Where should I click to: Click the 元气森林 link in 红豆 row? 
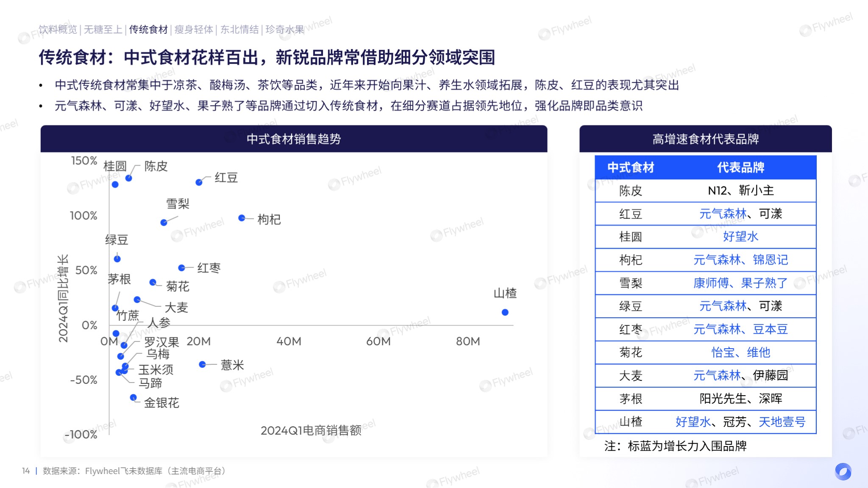[x=723, y=213]
